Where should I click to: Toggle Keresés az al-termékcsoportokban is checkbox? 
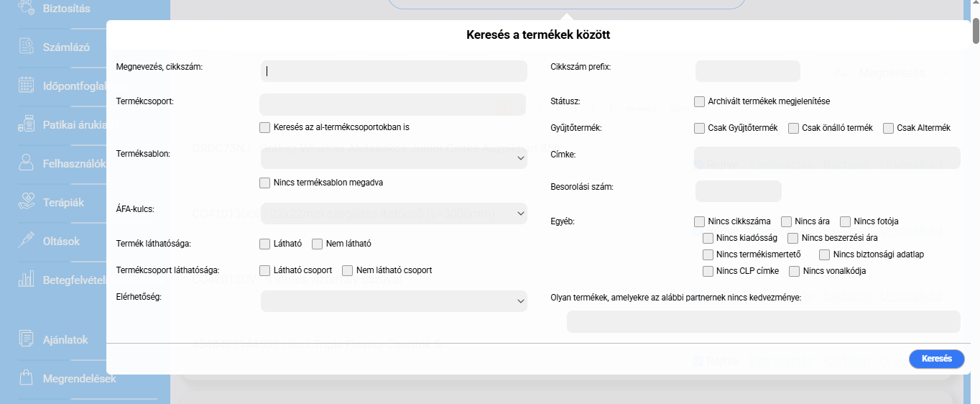[x=264, y=127]
